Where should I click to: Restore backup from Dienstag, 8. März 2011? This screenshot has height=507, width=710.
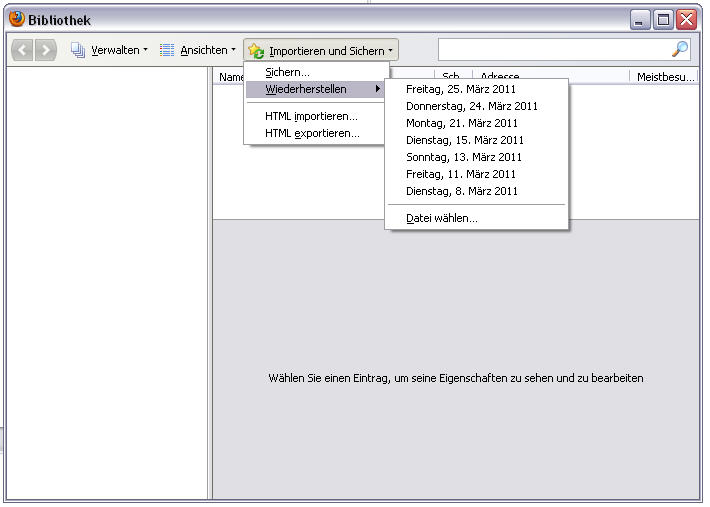[461, 191]
